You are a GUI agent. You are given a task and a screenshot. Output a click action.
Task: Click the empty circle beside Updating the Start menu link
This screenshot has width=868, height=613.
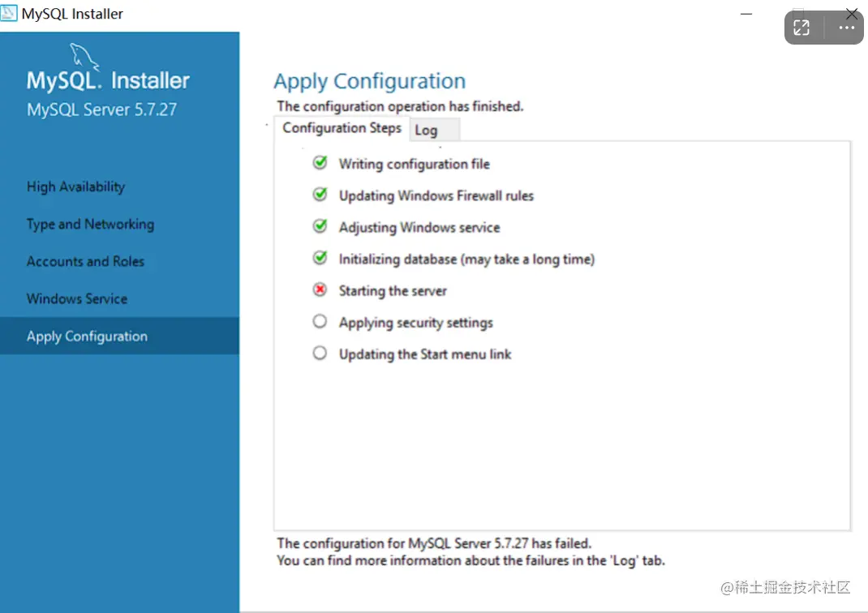point(320,353)
